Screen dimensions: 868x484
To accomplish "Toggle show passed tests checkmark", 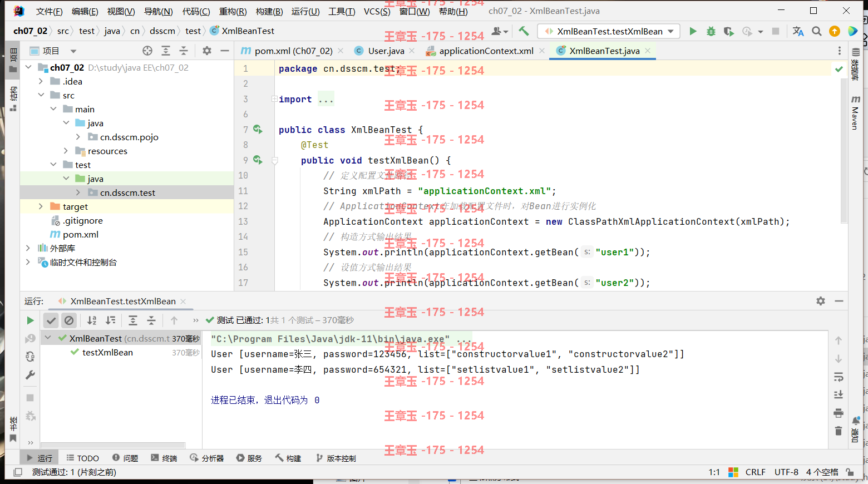I will (51, 320).
